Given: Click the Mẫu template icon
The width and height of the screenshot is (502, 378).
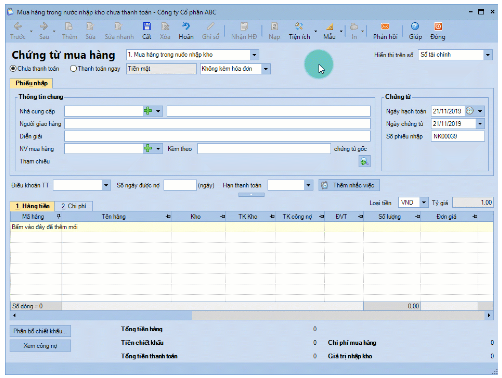Looking at the screenshot, I should pyautogui.click(x=329, y=27).
